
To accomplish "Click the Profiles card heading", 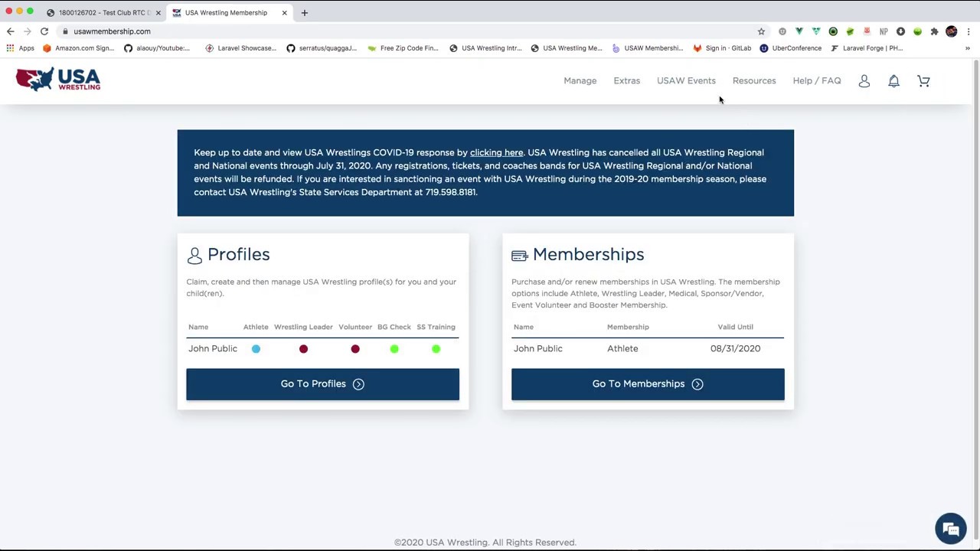I will click(x=238, y=255).
